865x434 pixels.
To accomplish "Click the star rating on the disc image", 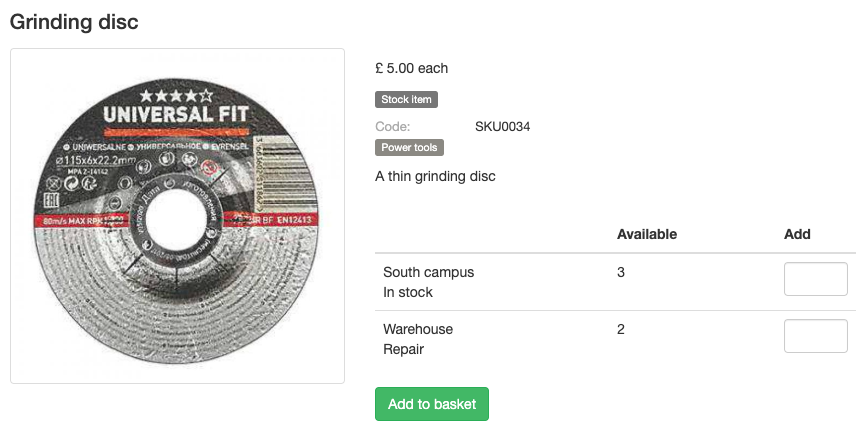I will click(x=176, y=95).
